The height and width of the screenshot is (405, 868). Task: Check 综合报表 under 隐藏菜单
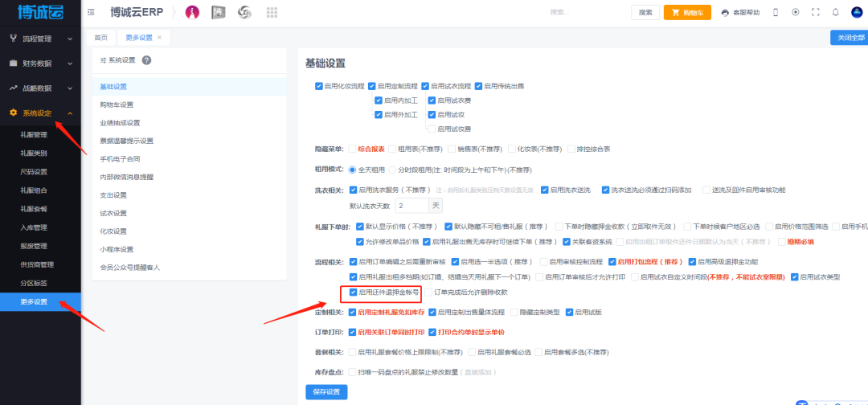tap(352, 149)
